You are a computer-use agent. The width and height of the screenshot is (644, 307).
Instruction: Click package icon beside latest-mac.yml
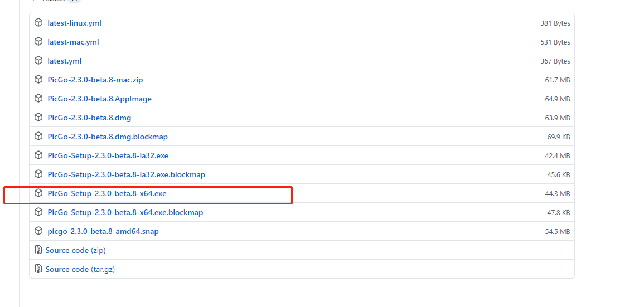click(38, 41)
